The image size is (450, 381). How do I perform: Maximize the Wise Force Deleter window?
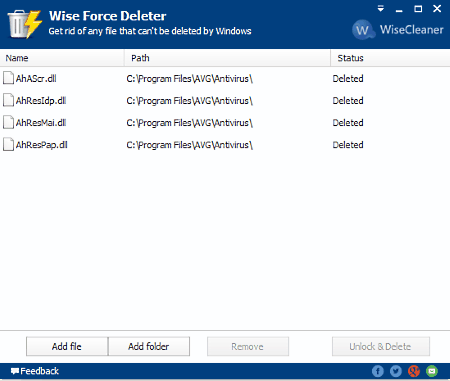[418, 9]
